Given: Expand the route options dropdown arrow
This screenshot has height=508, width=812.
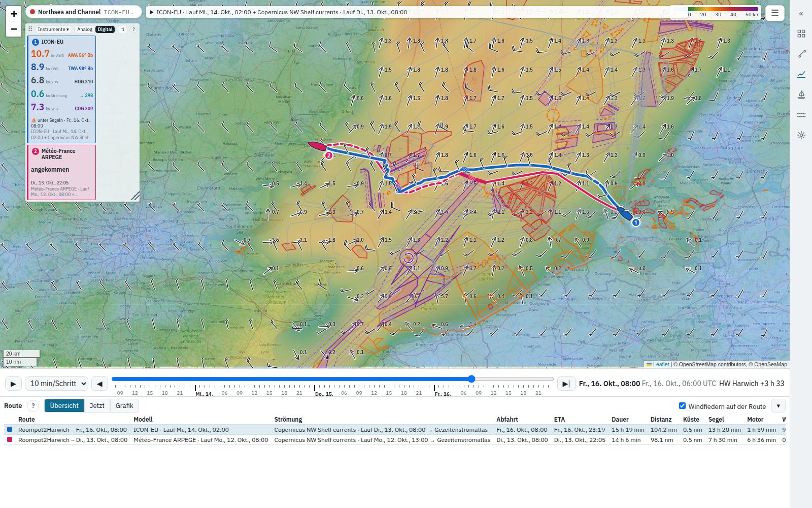Looking at the screenshot, I should 778,405.
